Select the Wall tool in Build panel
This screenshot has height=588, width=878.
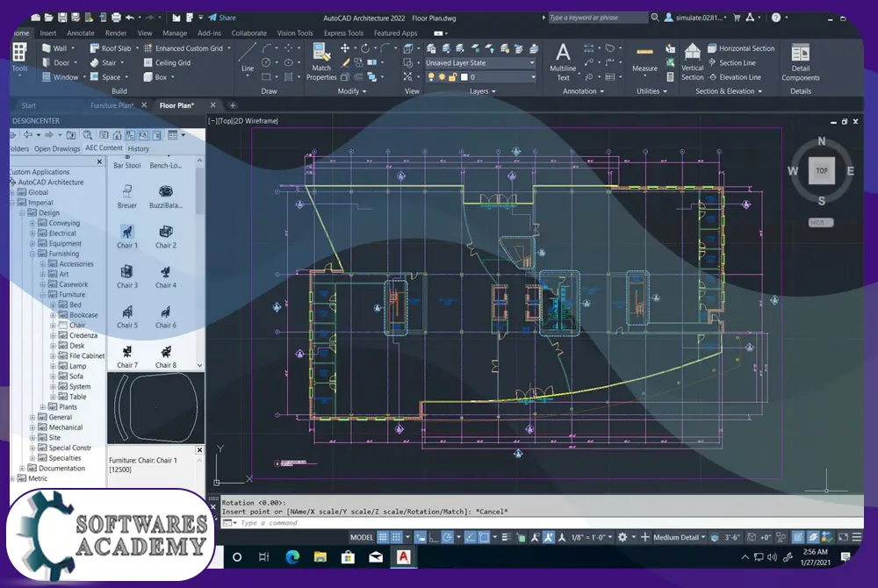tap(54, 48)
